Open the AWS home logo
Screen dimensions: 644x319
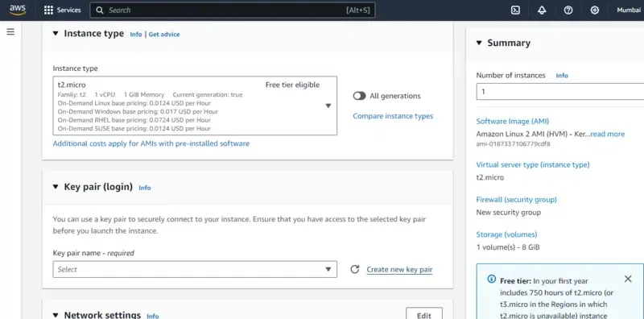point(18,10)
